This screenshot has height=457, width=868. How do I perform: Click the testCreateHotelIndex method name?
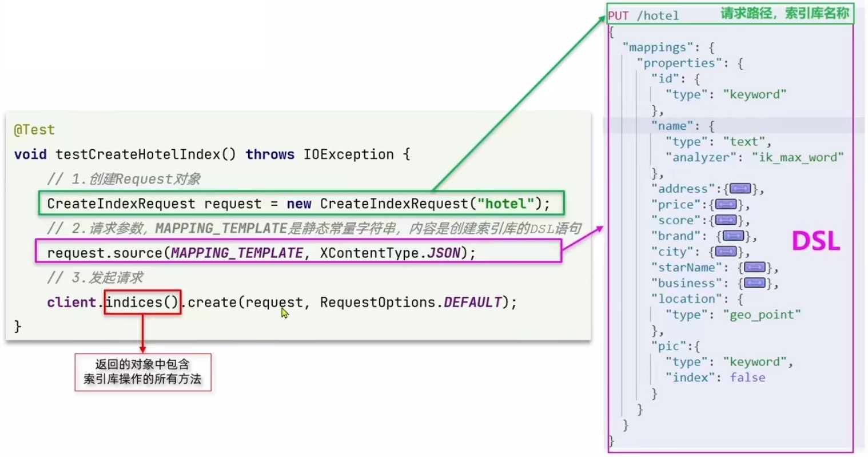point(137,154)
